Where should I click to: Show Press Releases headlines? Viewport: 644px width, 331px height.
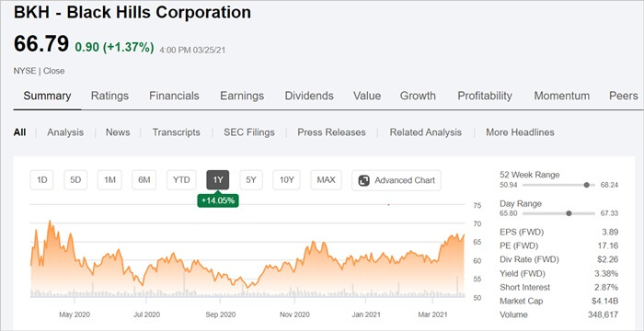[331, 132]
